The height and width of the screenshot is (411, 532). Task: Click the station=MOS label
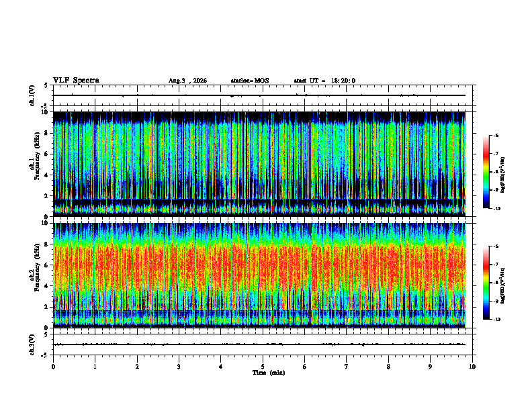250,81
